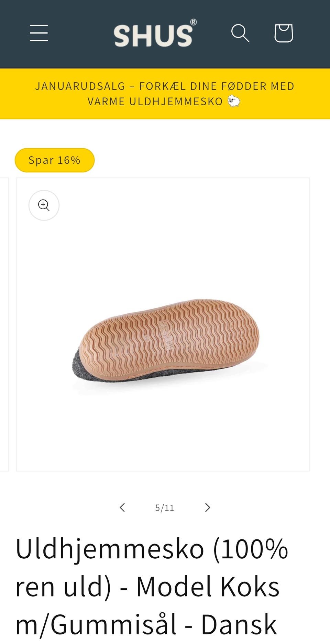Zoom the product image with magnifier button
Image resolution: width=330 pixels, height=644 pixels.
tap(44, 205)
